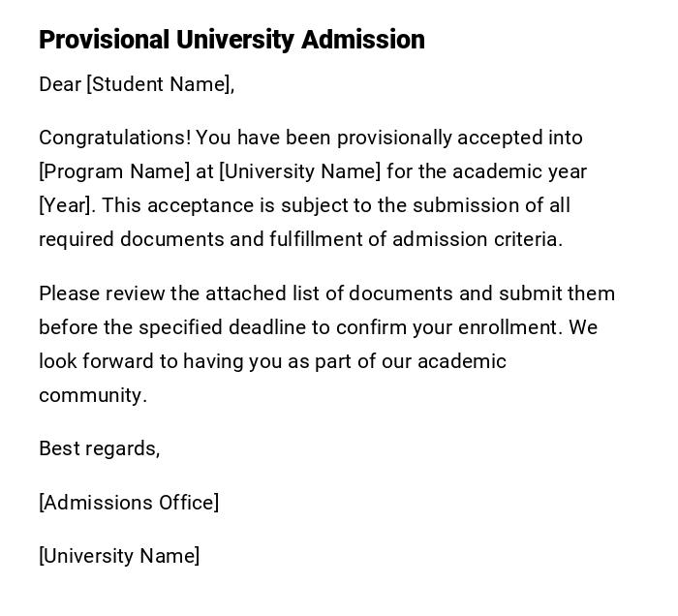Viewport: 678px width, 616px height.
Task: Click the word 'community.'
Action: (93, 395)
